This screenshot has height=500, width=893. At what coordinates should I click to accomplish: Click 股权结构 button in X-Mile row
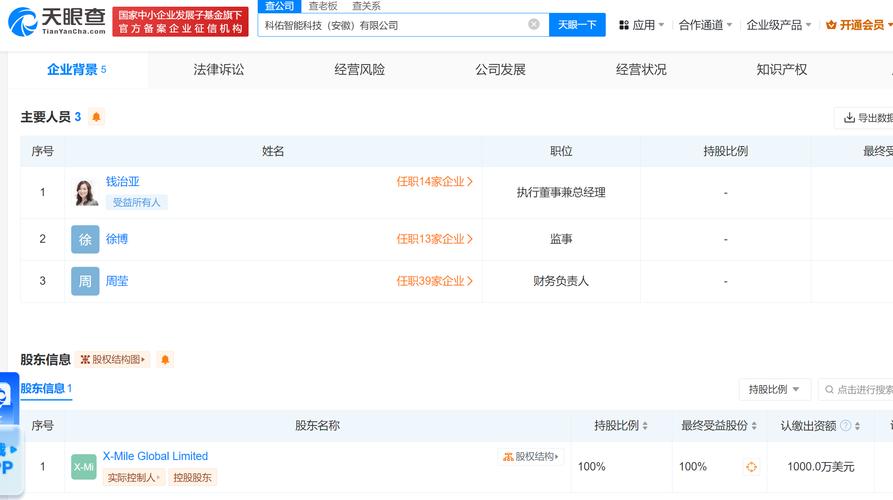[531, 457]
